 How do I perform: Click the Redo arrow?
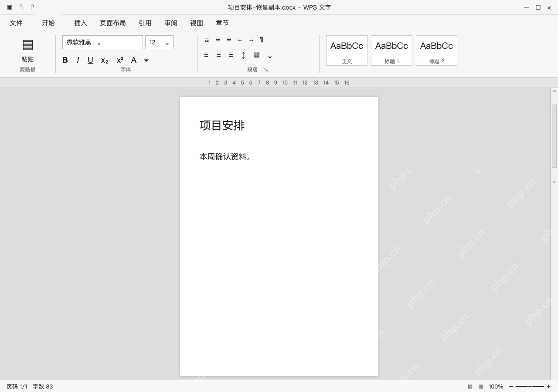point(32,7)
